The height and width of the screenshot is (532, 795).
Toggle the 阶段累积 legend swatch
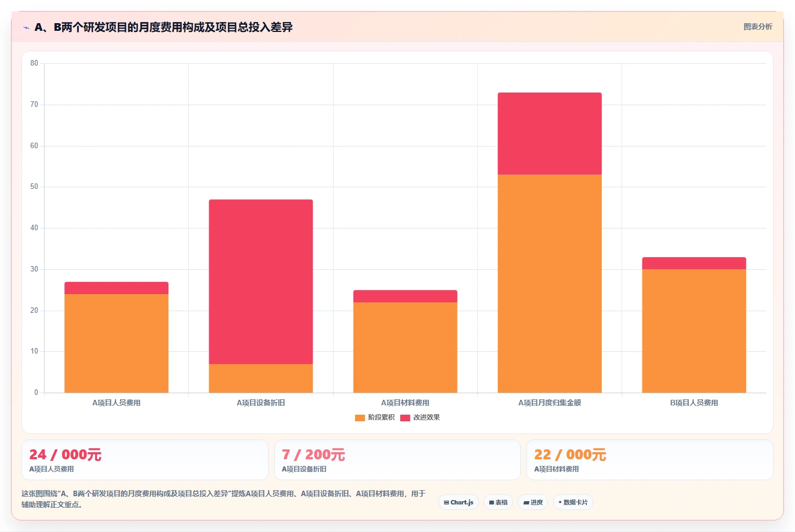tap(360, 417)
